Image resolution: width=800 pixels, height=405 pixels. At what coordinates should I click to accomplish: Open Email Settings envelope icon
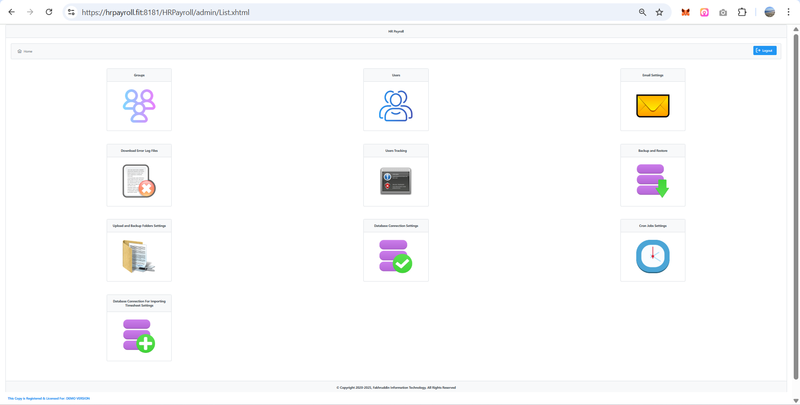tap(653, 105)
